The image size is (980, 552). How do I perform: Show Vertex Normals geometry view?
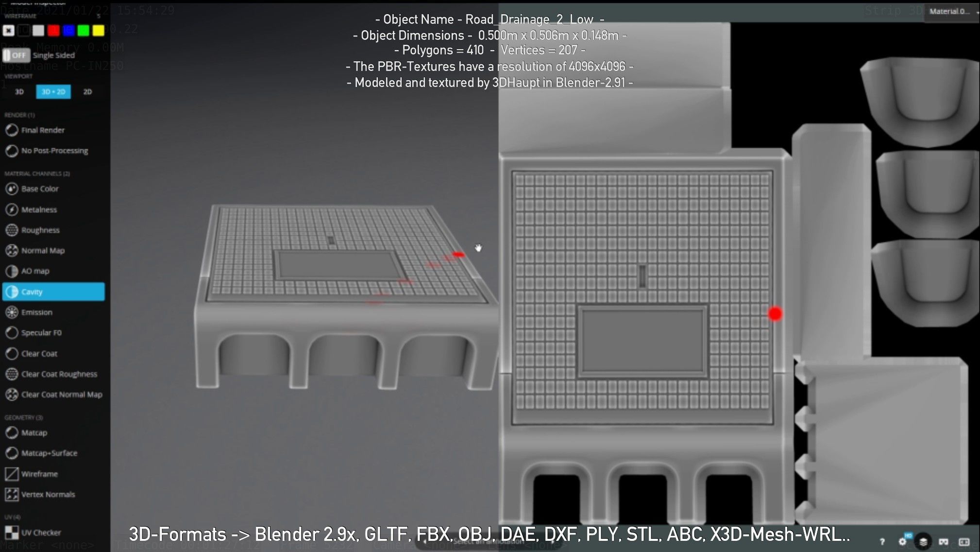coord(40,494)
